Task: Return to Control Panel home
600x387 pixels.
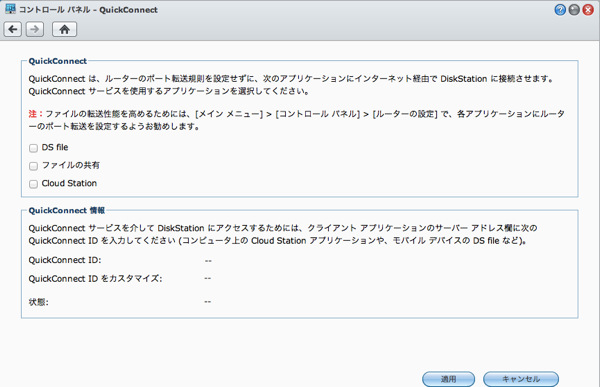Action: (x=64, y=29)
